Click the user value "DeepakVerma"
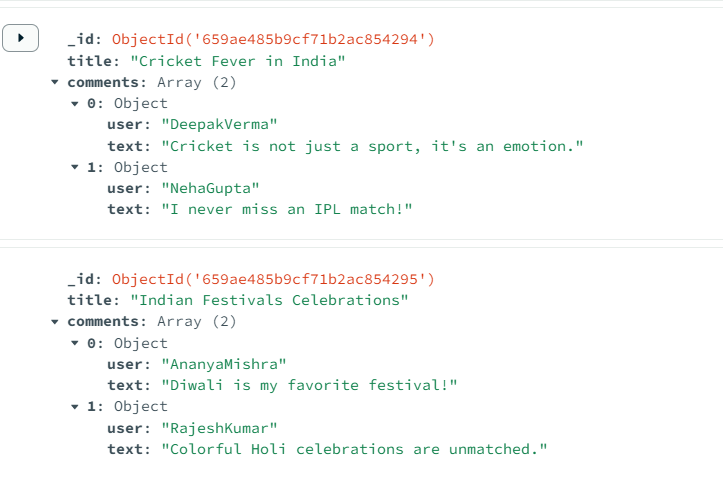 point(219,124)
